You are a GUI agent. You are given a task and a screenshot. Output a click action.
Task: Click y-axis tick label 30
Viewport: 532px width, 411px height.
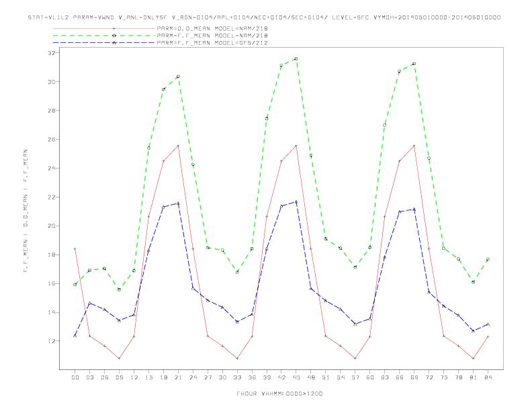pos(52,82)
